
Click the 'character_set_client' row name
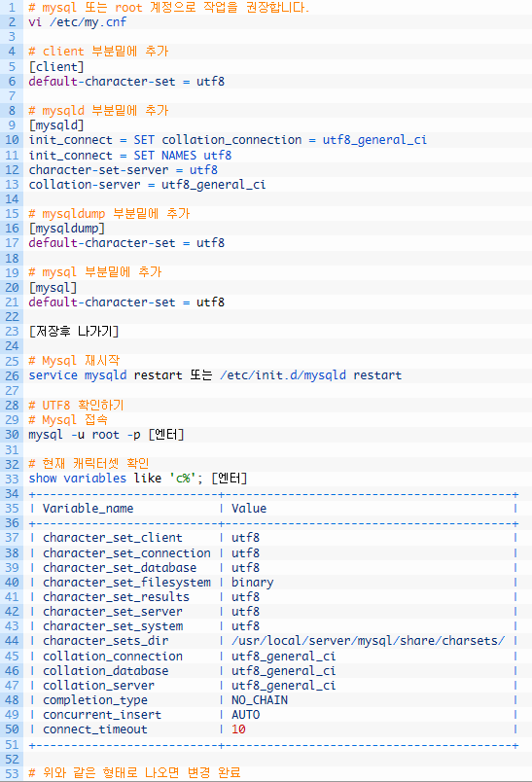113,538
